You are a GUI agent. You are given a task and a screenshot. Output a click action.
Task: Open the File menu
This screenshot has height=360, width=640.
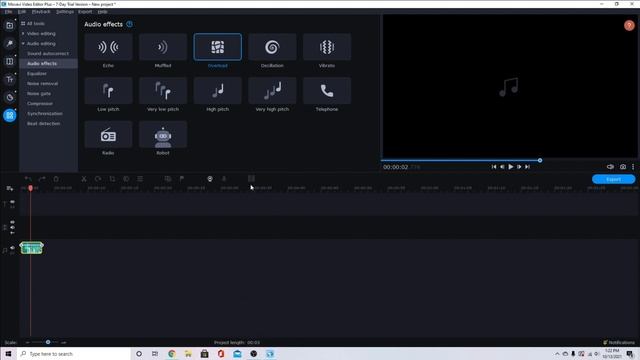pyautogui.click(x=8, y=12)
